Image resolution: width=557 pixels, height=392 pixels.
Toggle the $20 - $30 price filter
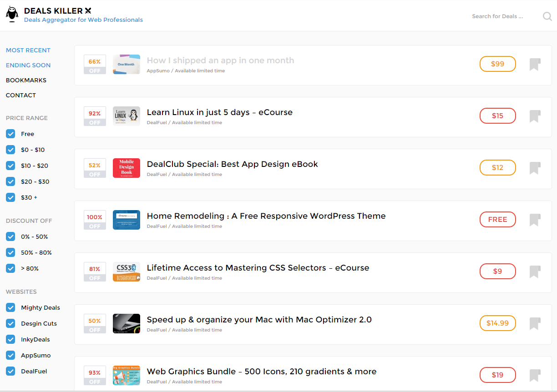pos(10,181)
